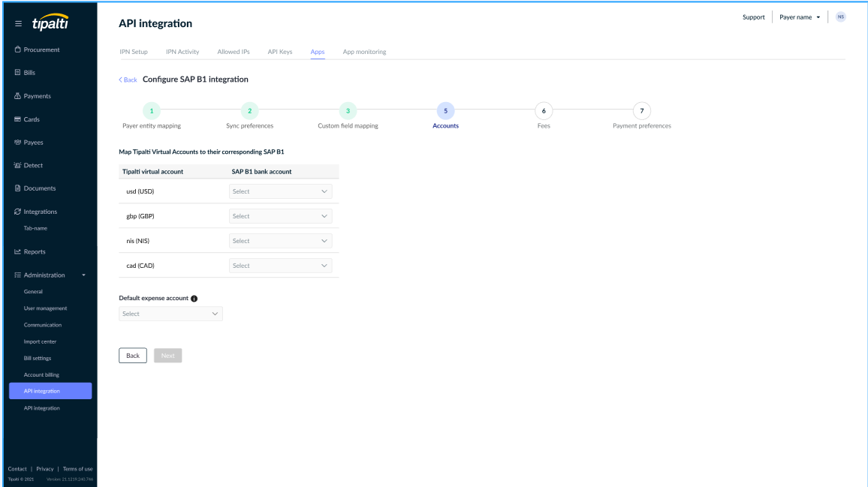The width and height of the screenshot is (868, 487).
Task: Switch to the IPN Setup tab
Action: (x=134, y=52)
